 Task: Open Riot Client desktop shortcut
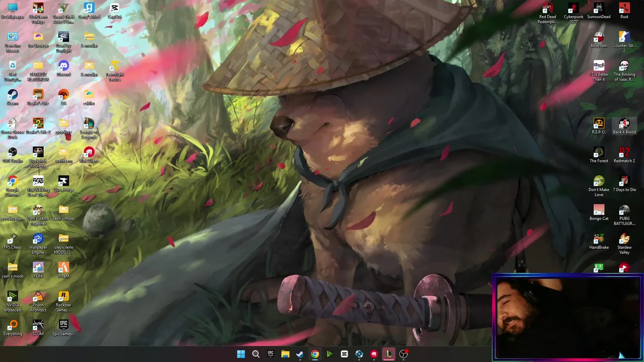coord(89,155)
